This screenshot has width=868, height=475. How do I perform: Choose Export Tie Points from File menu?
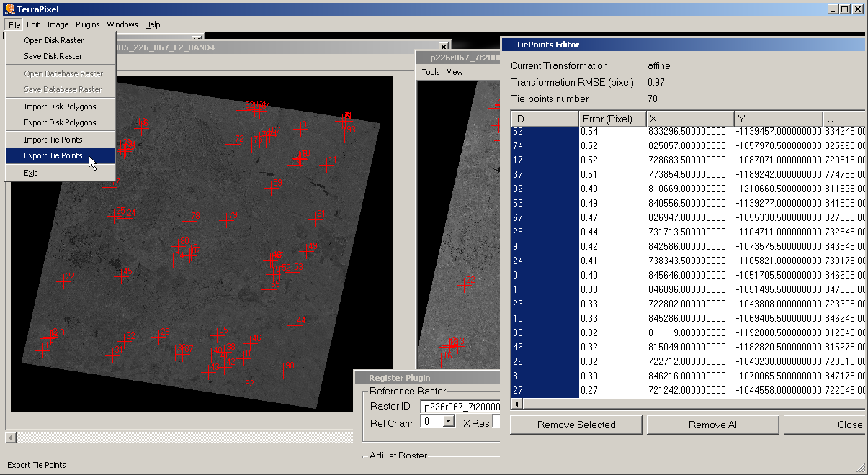[53, 155]
